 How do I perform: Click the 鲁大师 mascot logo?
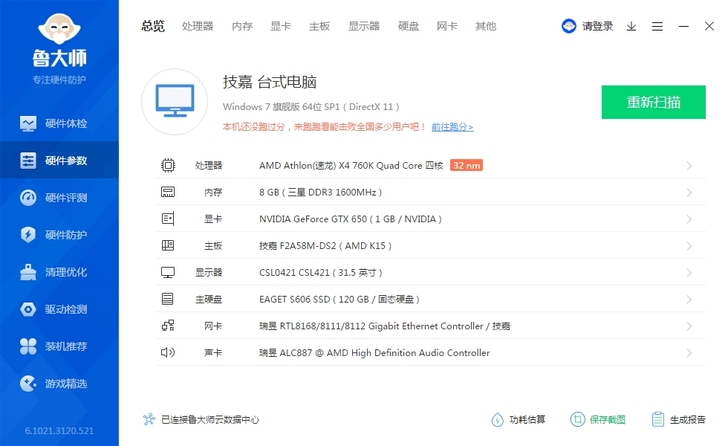coord(59,29)
